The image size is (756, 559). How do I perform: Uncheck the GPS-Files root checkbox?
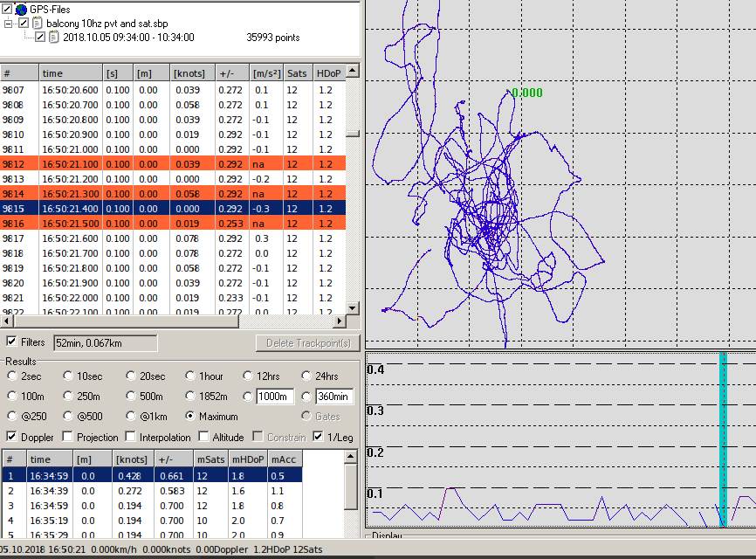coord(8,10)
